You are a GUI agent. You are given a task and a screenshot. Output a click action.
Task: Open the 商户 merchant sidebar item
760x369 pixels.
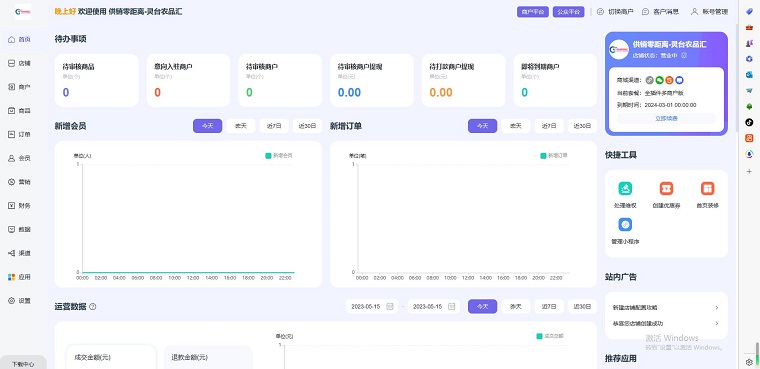(19, 87)
